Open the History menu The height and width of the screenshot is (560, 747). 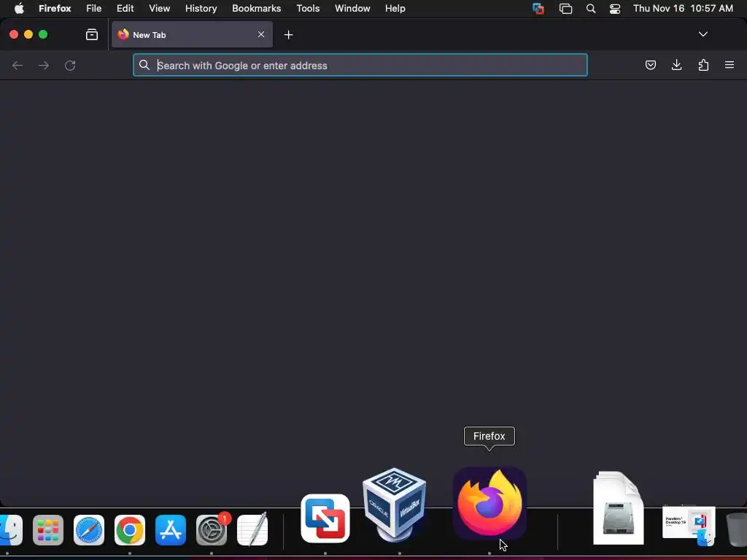coord(201,9)
